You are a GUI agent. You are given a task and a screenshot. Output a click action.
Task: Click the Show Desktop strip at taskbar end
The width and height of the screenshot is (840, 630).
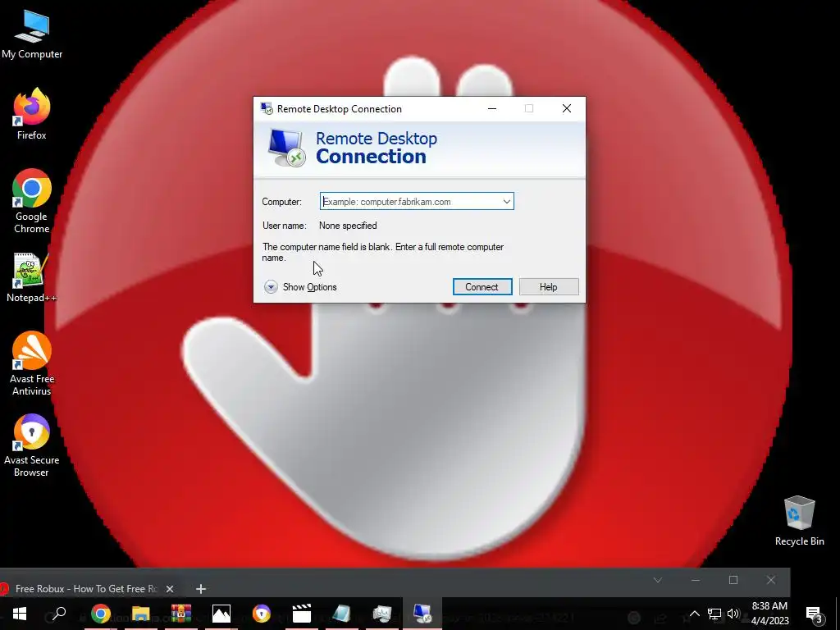pos(838,614)
